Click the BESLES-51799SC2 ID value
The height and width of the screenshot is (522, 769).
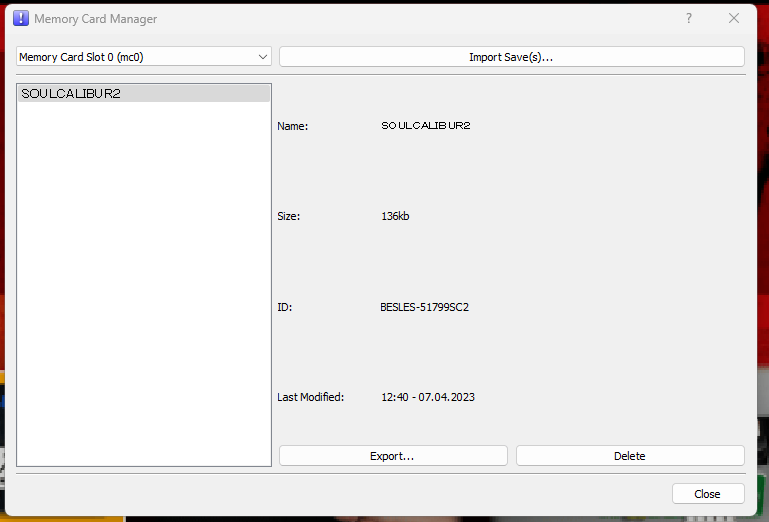point(424,307)
